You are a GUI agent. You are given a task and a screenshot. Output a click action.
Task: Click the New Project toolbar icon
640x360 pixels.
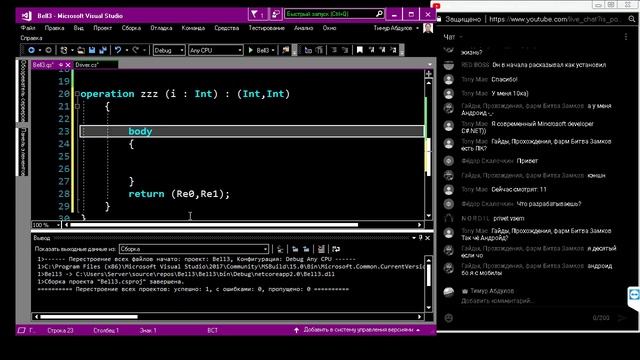pyautogui.click(x=64, y=50)
